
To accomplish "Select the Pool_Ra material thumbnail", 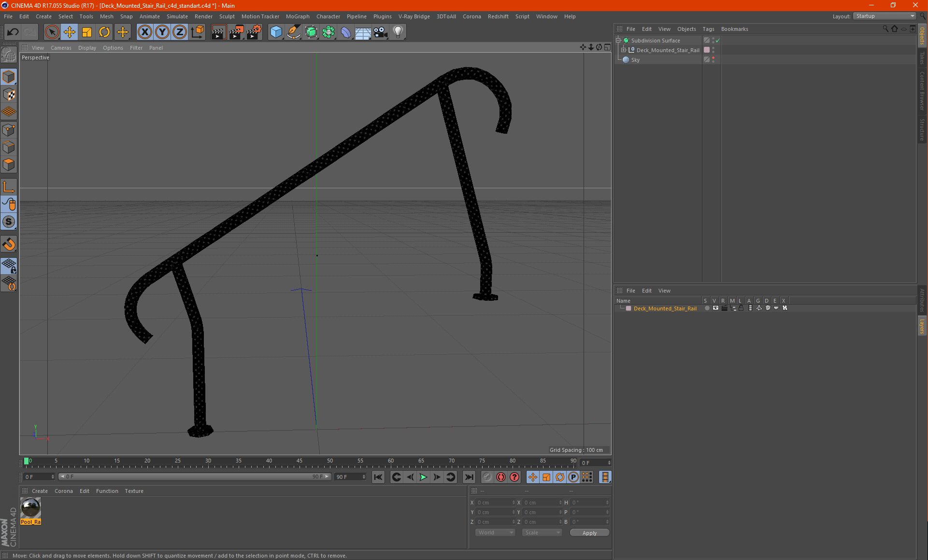I will click(30, 508).
